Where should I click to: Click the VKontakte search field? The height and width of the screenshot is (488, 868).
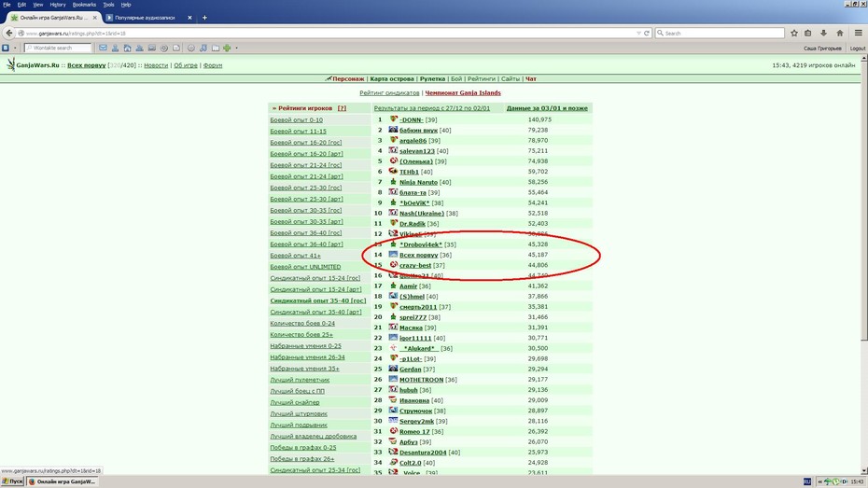58,49
